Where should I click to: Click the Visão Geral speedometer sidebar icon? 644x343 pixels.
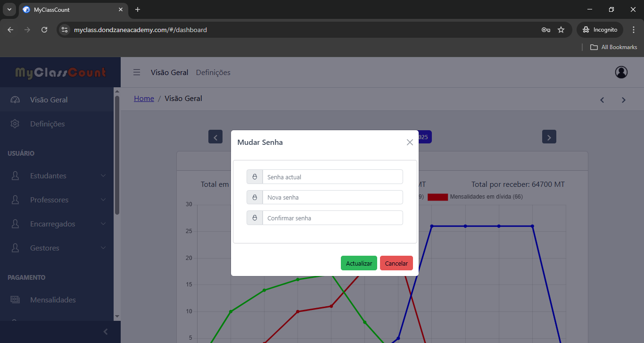tap(15, 100)
